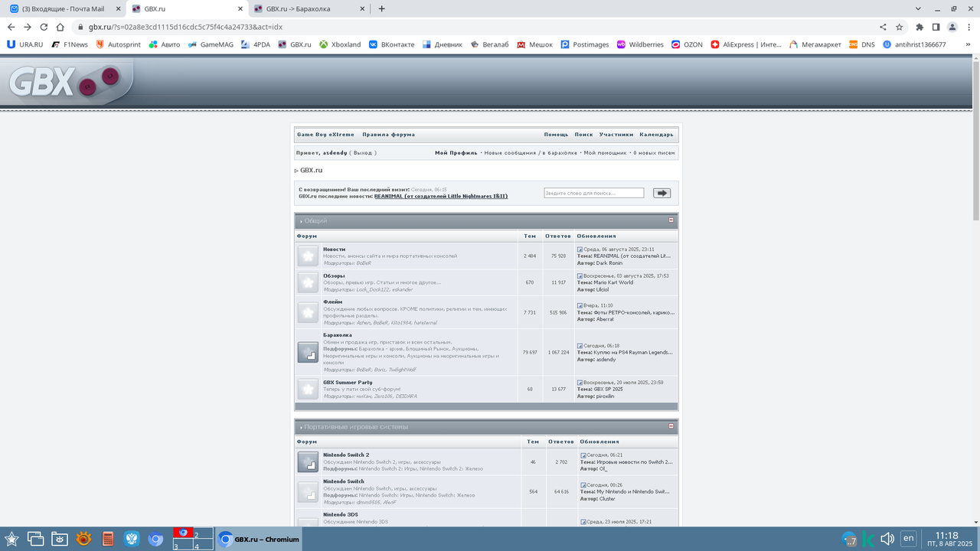Open the Chromium profile avatar
Screen dimensions: 980x551
click(x=952, y=27)
